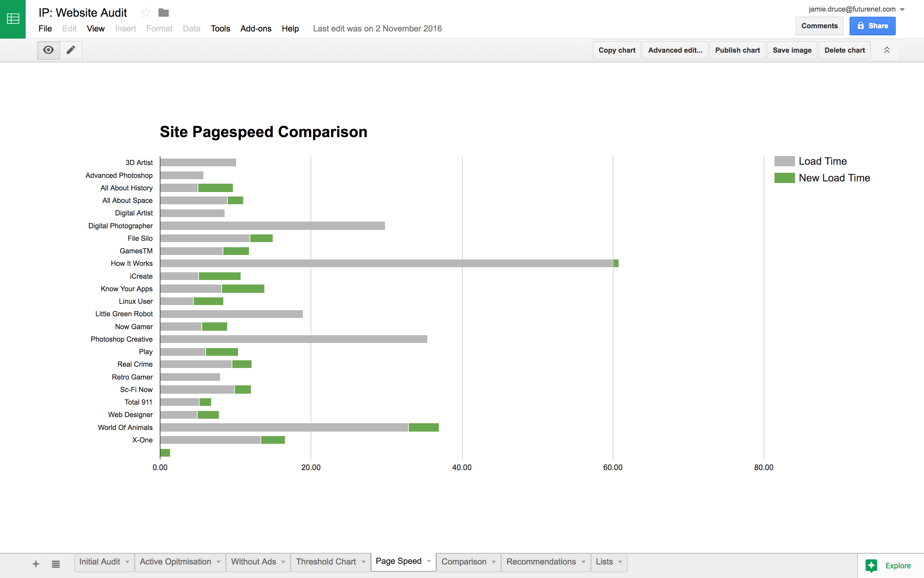Switch to the Comparison sheet tab

click(x=464, y=562)
